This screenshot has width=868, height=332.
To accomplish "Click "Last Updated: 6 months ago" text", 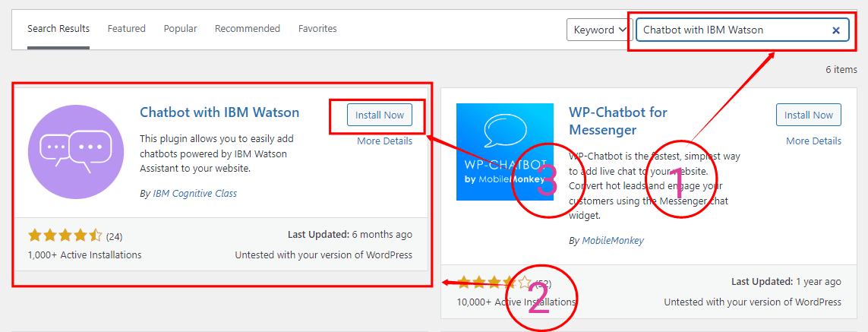I will coord(350,235).
